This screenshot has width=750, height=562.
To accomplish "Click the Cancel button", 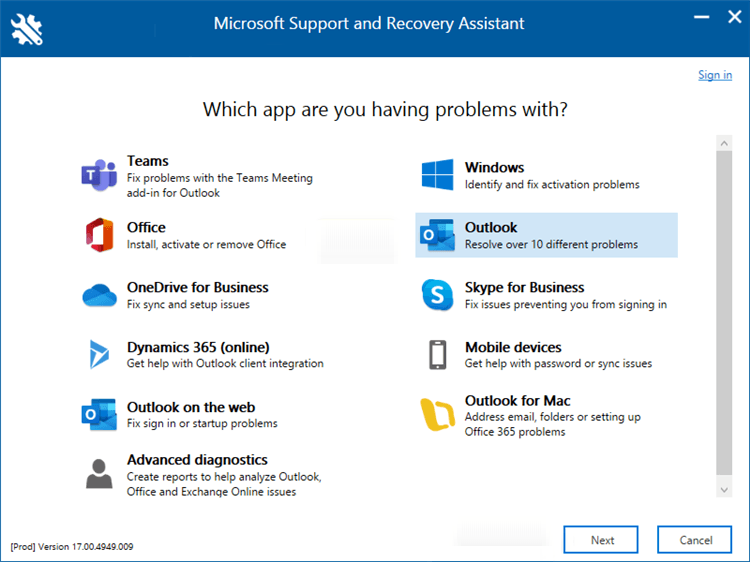I will tap(695, 540).
